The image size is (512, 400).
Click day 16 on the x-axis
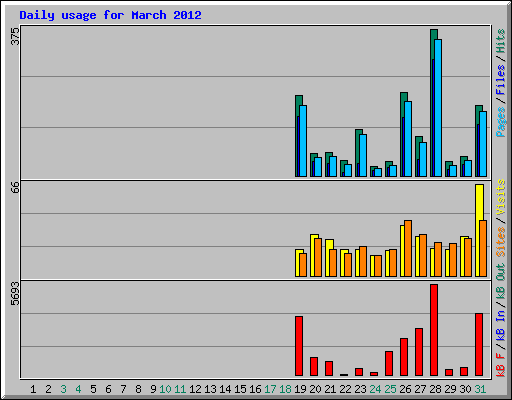pyautogui.click(x=255, y=389)
